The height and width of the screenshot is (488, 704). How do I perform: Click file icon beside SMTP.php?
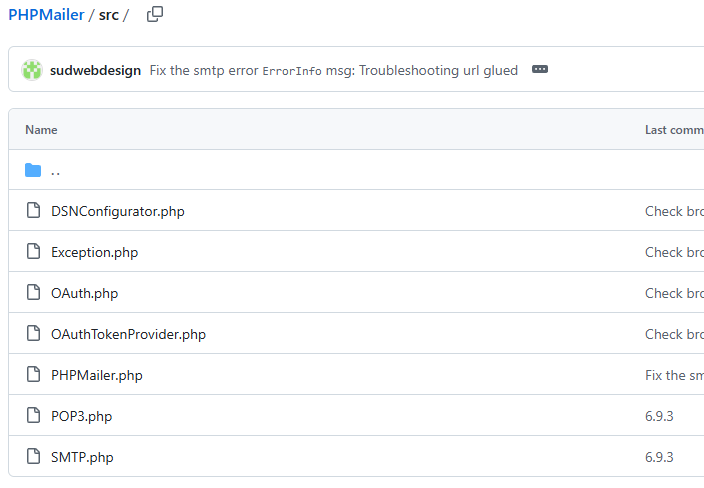[33, 456]
